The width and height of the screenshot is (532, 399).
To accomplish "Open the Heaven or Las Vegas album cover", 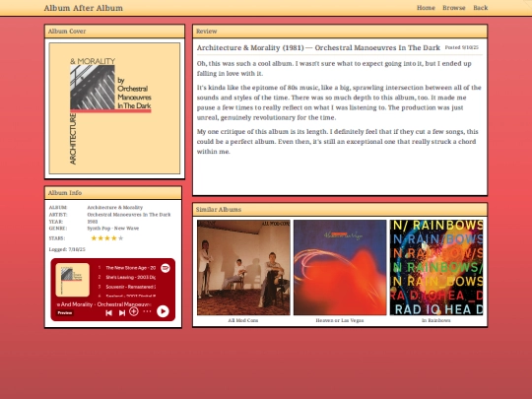I will (x=340, y=267).
